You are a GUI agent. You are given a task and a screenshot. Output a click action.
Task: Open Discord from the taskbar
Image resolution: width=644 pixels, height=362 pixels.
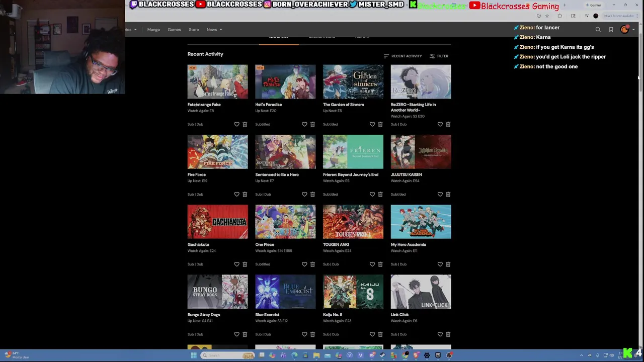372,355
